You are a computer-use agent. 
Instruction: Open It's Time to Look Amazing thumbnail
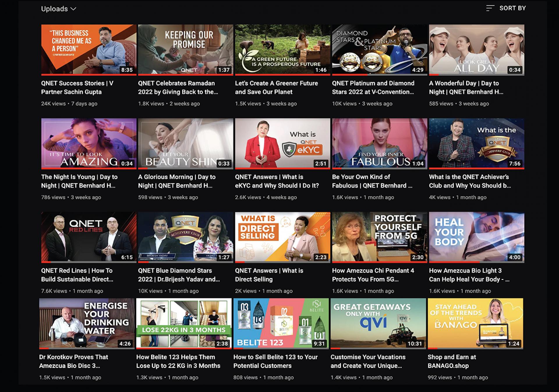click(x=89, y=144)
